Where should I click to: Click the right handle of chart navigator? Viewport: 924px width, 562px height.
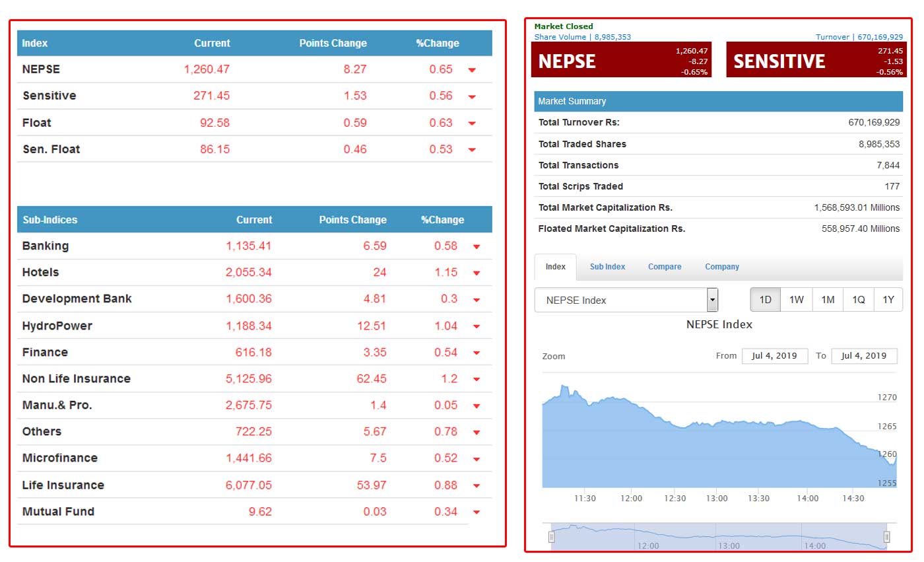point(887,537)
